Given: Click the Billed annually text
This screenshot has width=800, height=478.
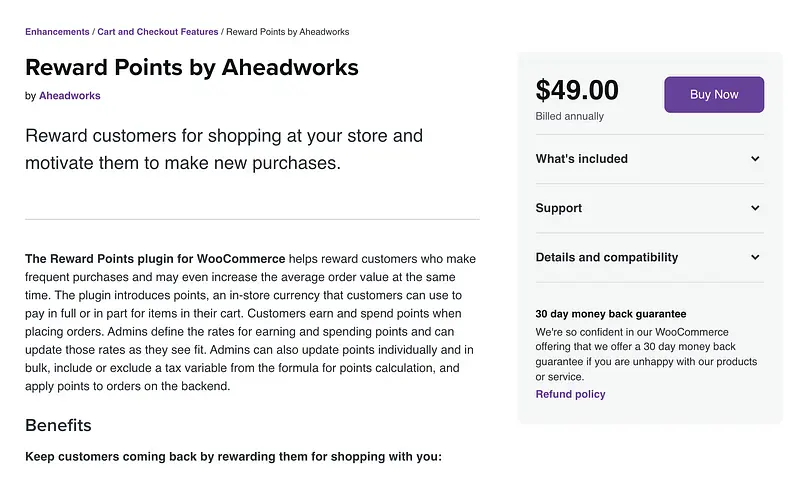Looking at the screenshot, I should coord(570,116).
